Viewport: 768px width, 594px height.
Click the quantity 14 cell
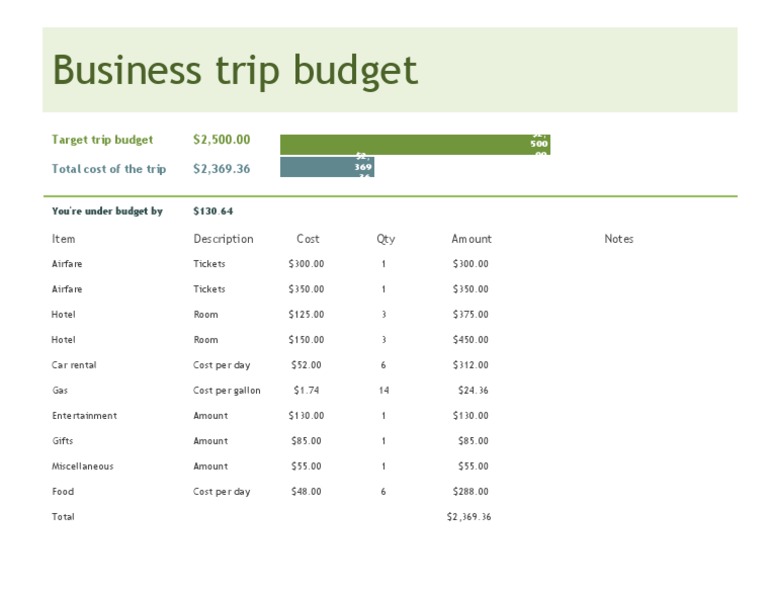(384, 390)
